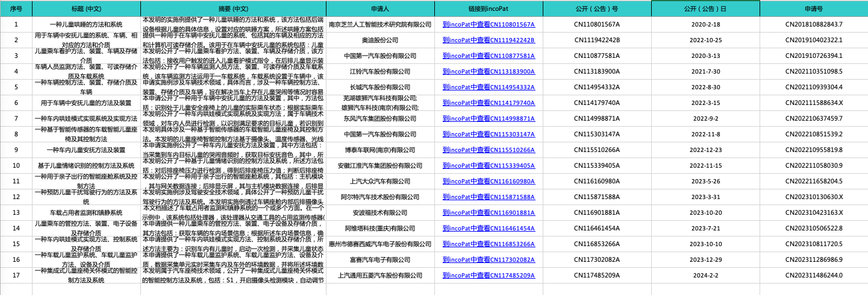Image resolution: width=868 pixels, height=295 pixels.
Task: Select application number cell CN202310130630.X
Action: [814, 197]
